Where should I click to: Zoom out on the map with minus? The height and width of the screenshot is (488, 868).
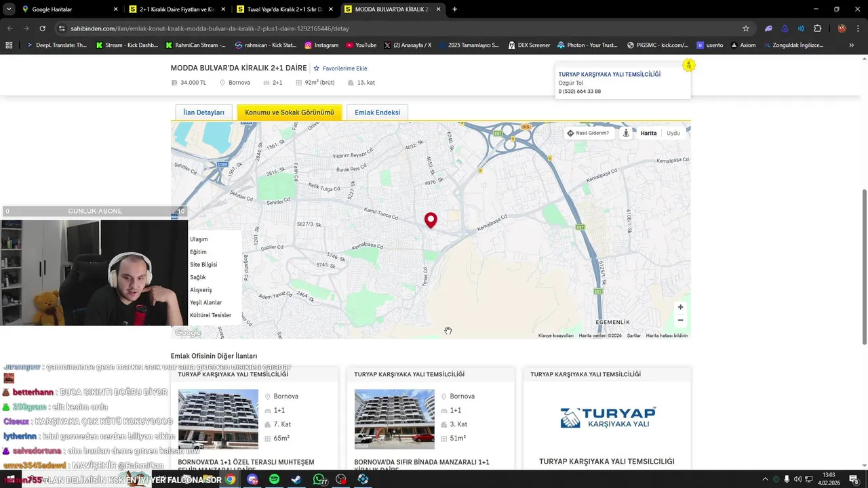point(680,320)
